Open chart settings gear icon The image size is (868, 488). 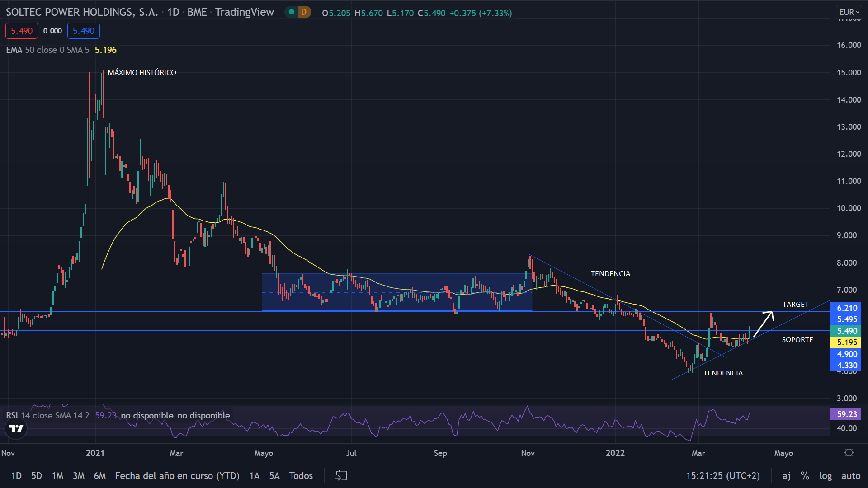click(849, 453)
